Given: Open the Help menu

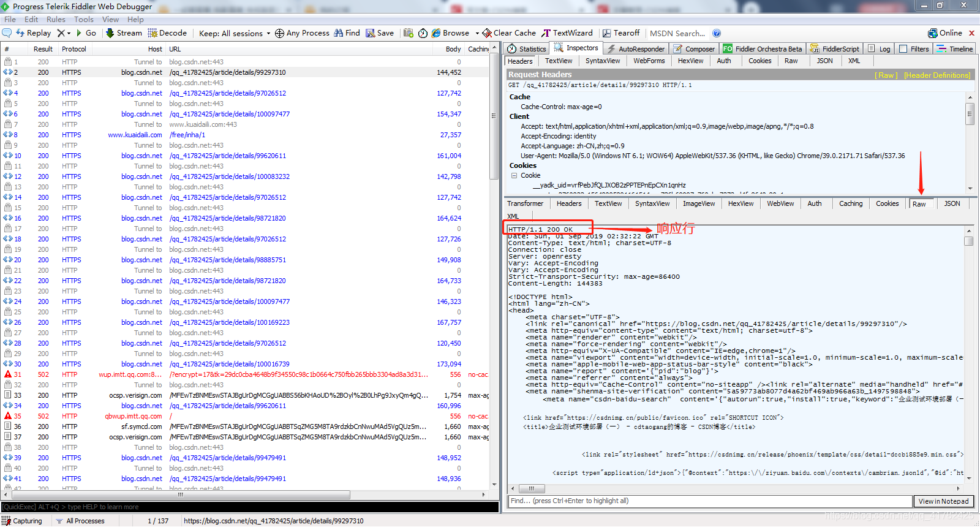Looking at the screenshot, I should [x=135, y=20].
